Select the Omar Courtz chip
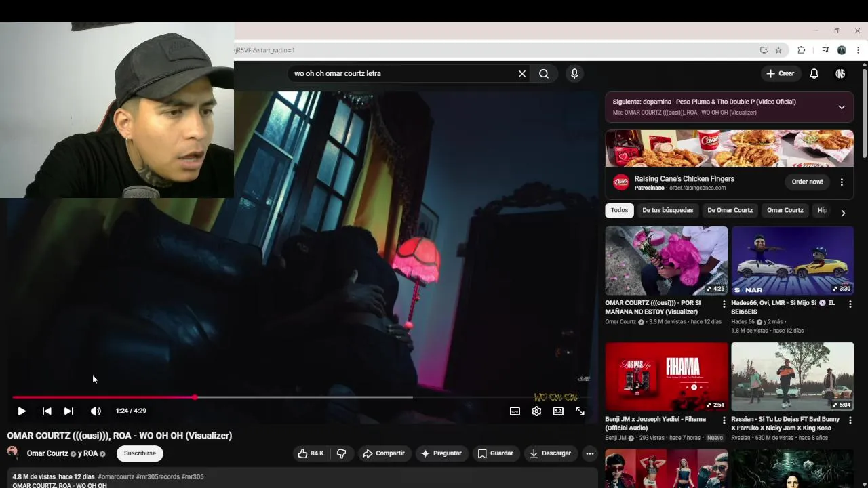The height and width of the screenshot is (488, 868). click(x=785, y=210)
